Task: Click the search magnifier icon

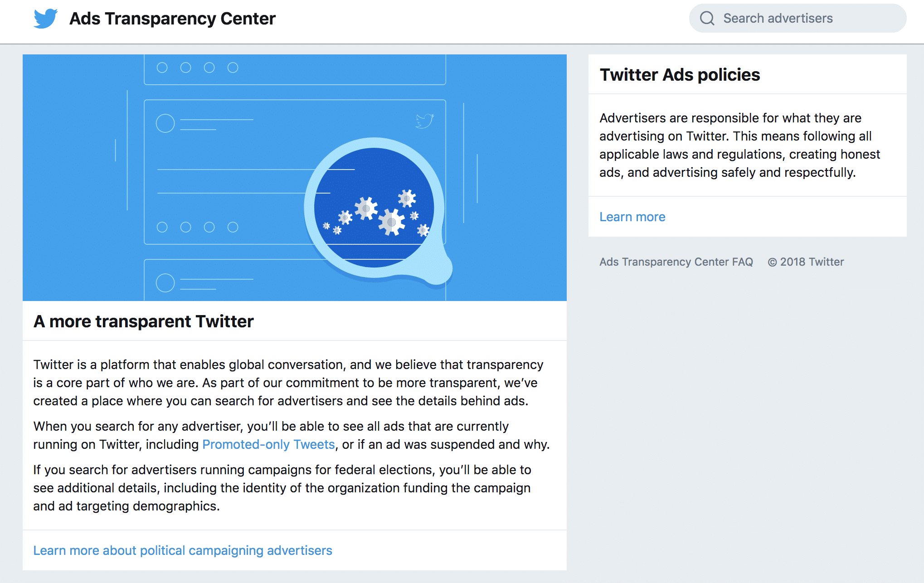Action: tap(707, 19)
